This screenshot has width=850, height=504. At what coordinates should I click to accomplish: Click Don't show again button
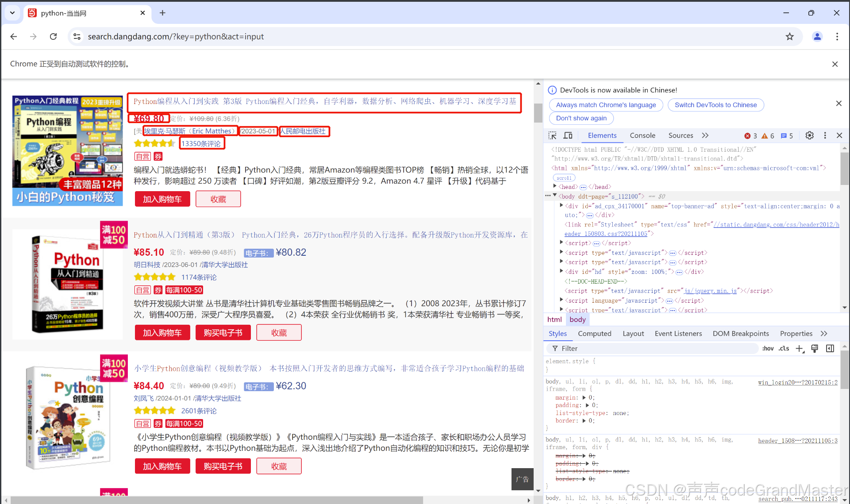581,118
